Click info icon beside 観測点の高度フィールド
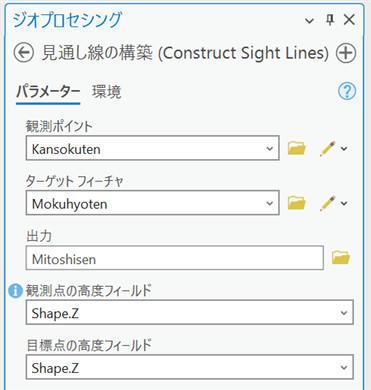 pos(15,291)
